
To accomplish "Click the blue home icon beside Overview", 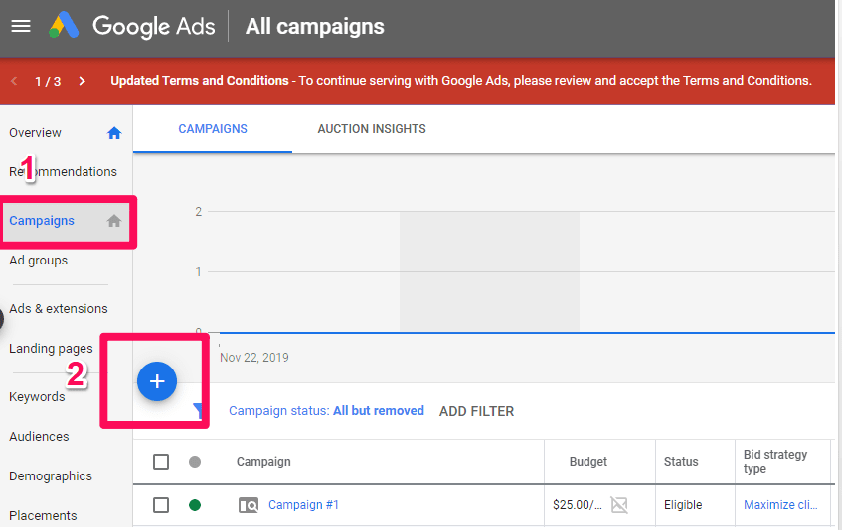I will [x=114, y=133].
